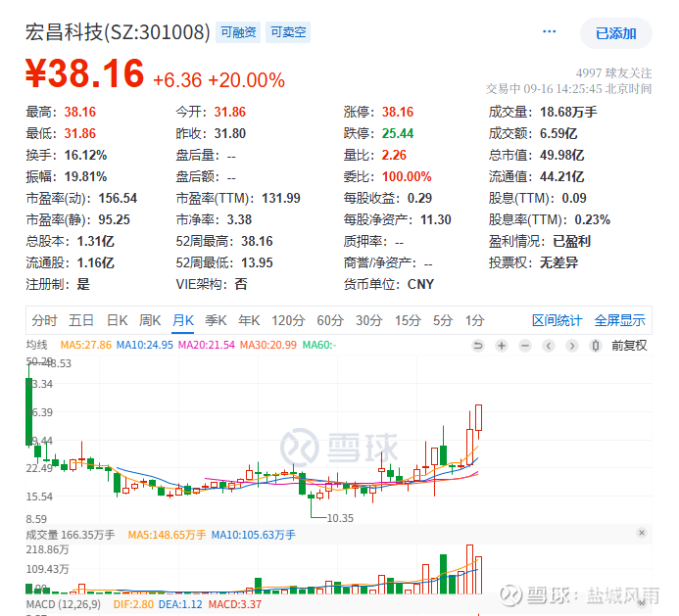The height and width of the screenshot is (616, 679).
Task: Click the stock name 宏昌科技(SZ:301008)
Action: pos(118,32)
